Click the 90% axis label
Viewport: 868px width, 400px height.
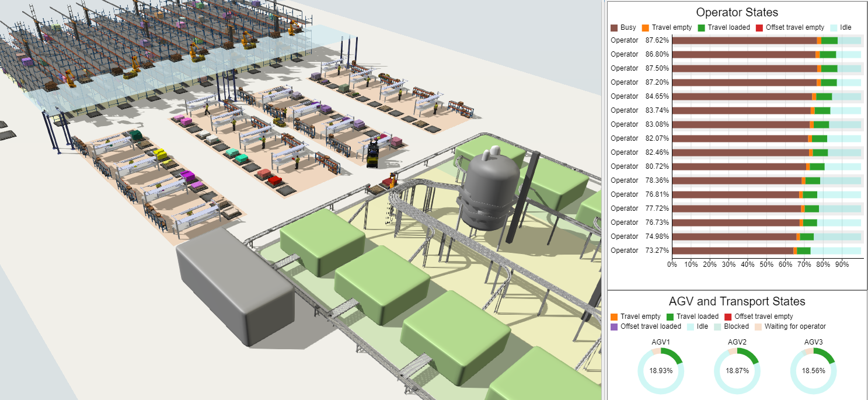tap(842, 265)
